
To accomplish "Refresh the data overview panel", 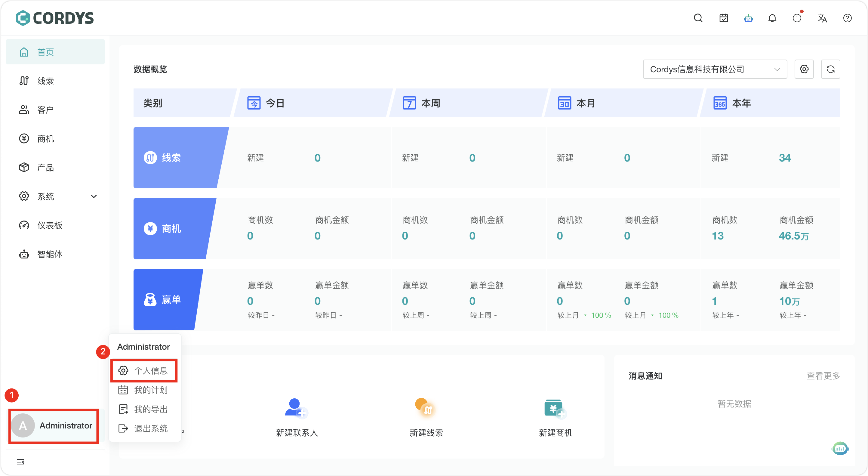I will pyautogui.click(x=830, y=69).
